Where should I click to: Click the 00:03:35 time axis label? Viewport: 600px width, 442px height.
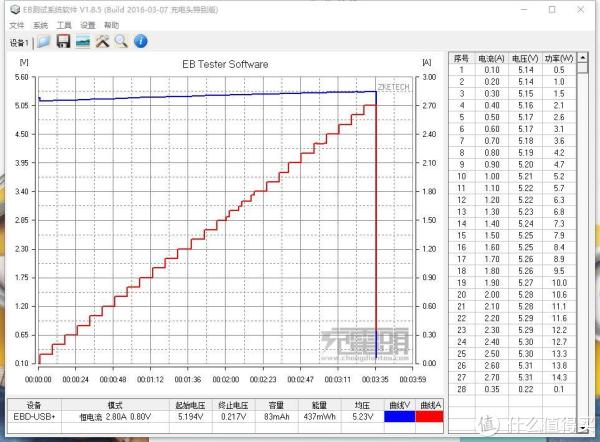tap(375, 379)
